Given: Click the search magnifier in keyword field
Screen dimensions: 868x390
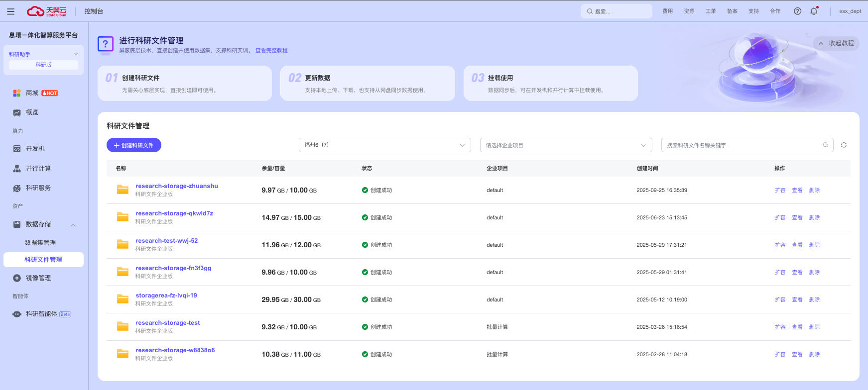Looking at the screenshot, I should pos(825,145).
